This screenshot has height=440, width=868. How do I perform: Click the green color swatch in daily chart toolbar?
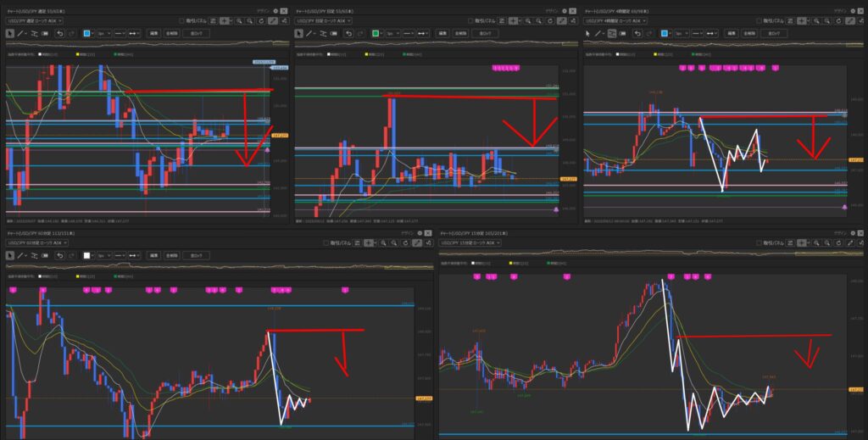click(376, 33)
